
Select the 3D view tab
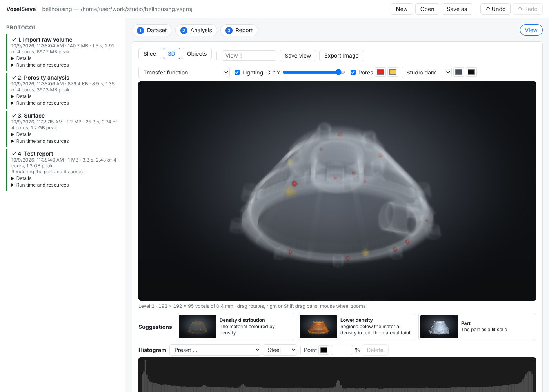pos(171,54)
